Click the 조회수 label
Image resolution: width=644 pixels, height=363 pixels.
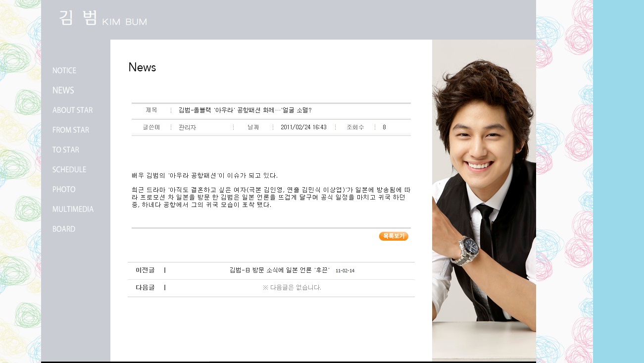355,127
